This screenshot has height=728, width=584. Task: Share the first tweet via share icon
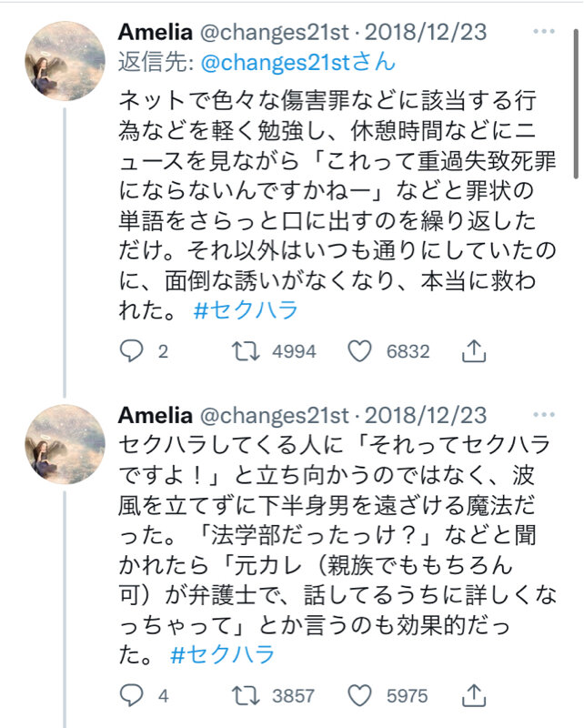click(x=473, y=351)
